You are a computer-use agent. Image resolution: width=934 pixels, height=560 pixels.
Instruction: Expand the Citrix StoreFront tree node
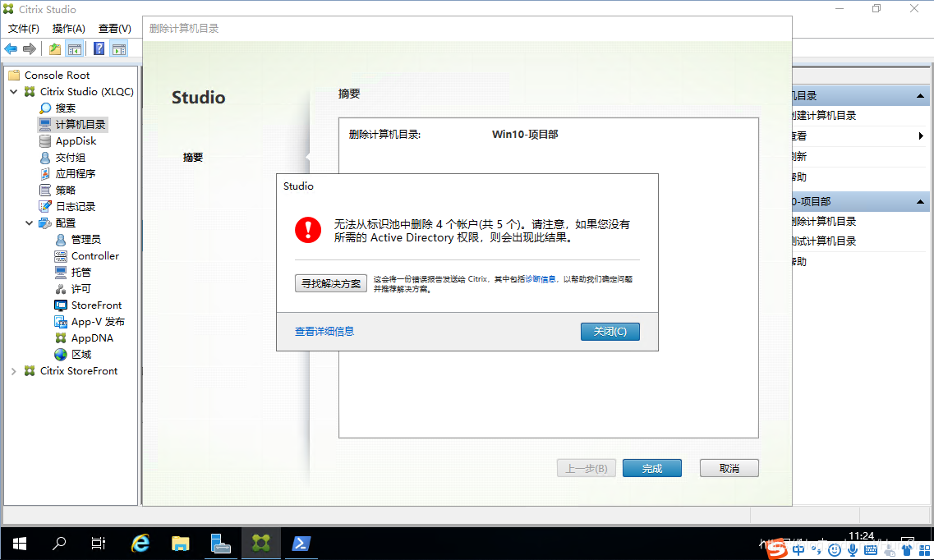click(14, 371)
